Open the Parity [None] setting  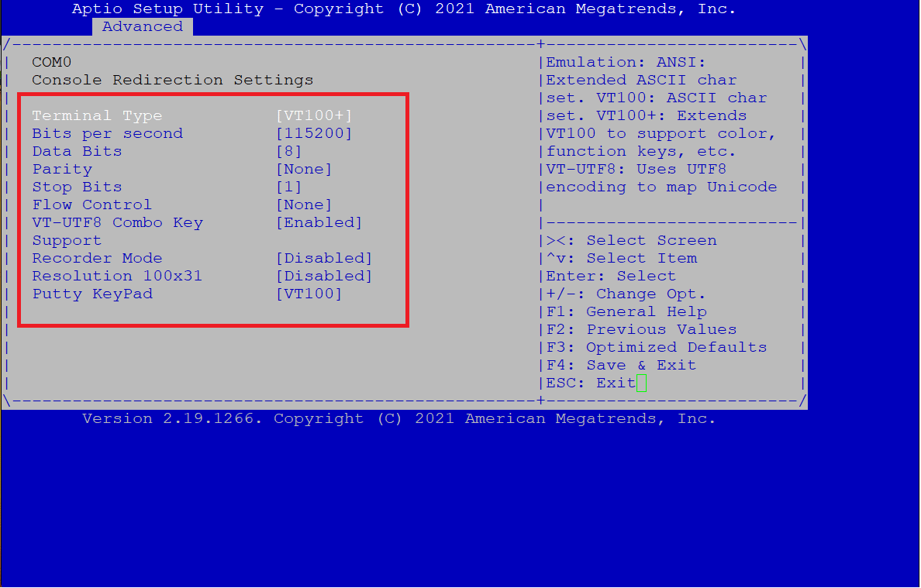(x=304, y=169)
